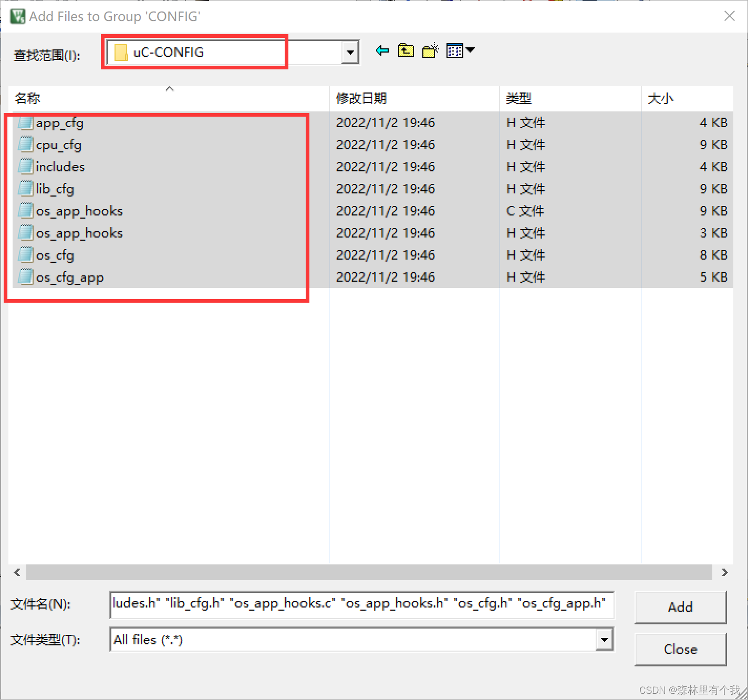Click the 'H 文件' type of includes row
Image resolution: width=748 pixels, height=700 pixels.
tap(526, 167)
